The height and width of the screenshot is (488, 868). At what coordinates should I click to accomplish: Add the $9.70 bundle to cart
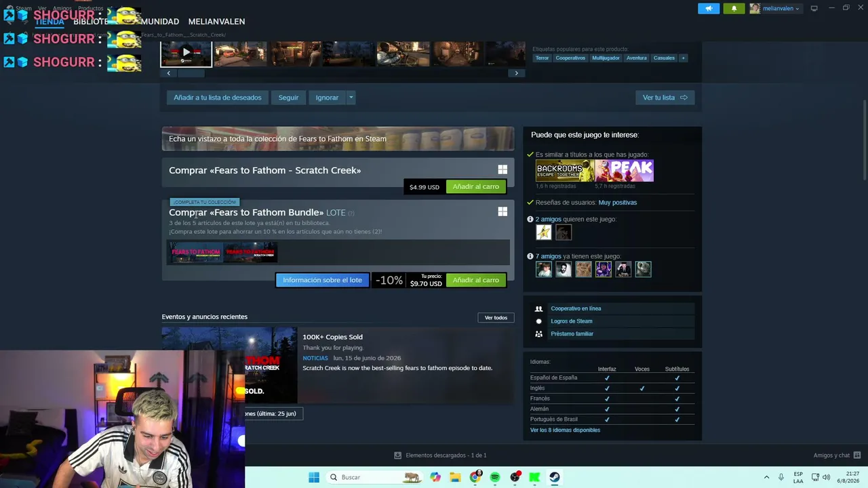coord(475,280)
